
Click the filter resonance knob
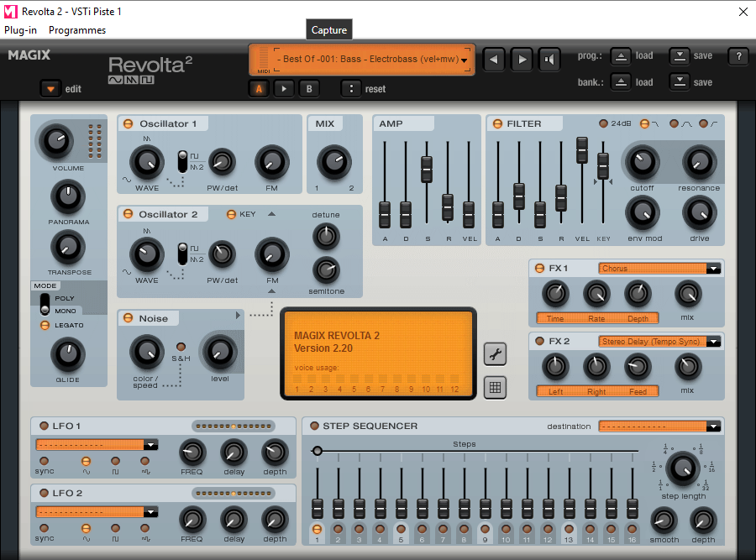tap(699, 162)
